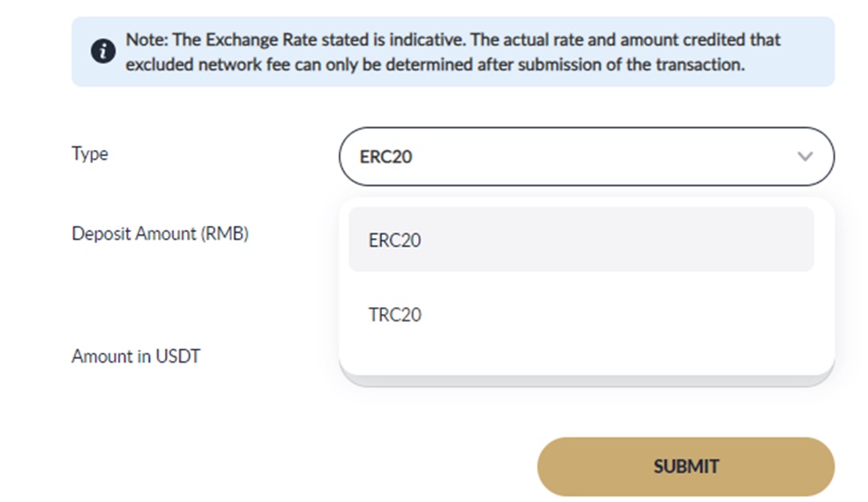Click the "actual rate" words in the note
868x502 pixels.
click(x=521, y=40)
